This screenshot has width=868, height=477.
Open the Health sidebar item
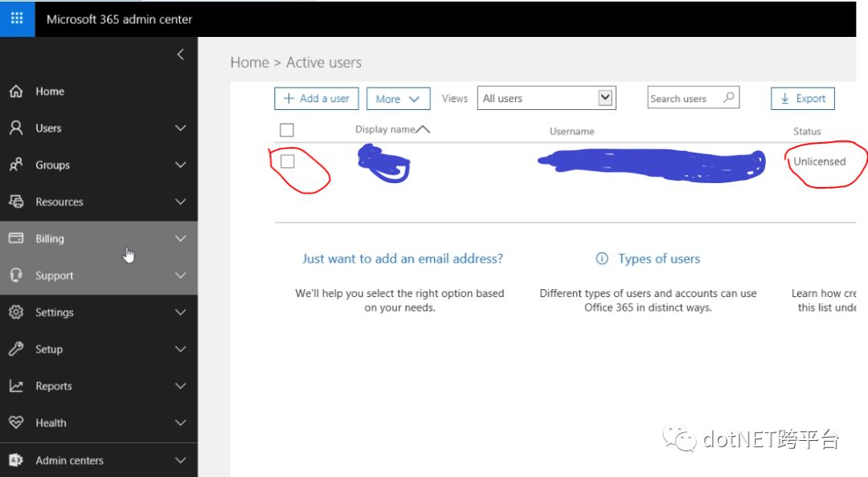pyautogui.click(x=99, y=423)
